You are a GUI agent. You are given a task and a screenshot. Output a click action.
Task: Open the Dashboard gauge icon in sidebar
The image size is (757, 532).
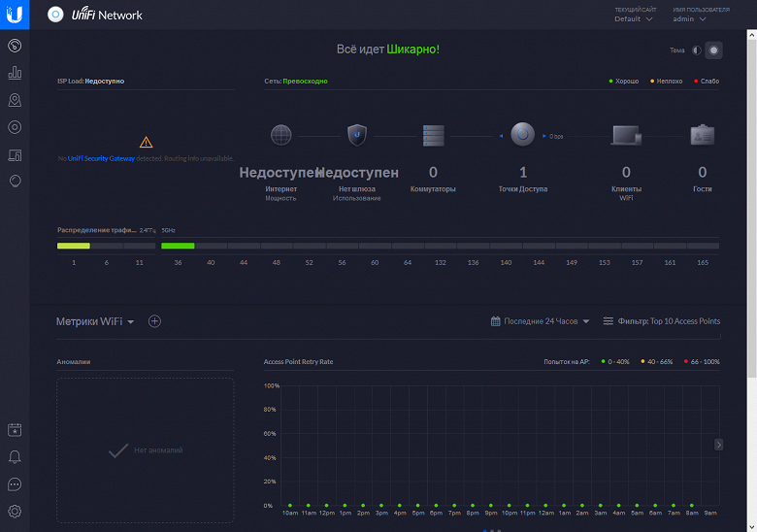click(15, 45)
